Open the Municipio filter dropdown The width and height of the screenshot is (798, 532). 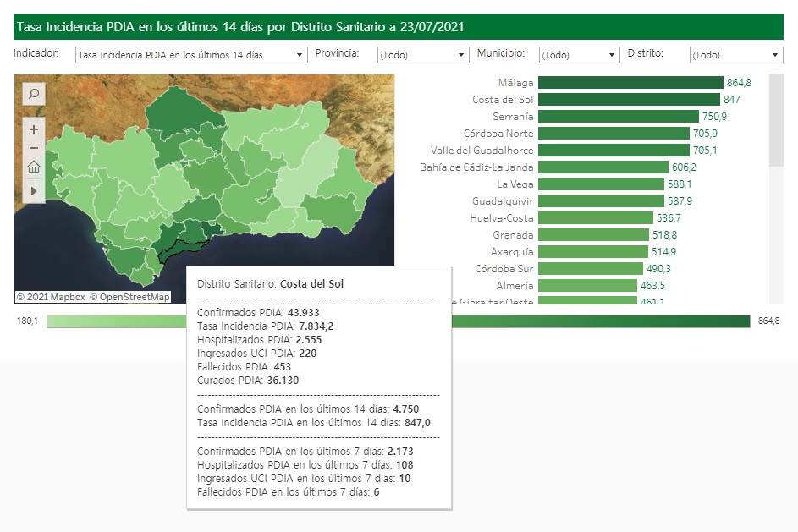(579, 55)
